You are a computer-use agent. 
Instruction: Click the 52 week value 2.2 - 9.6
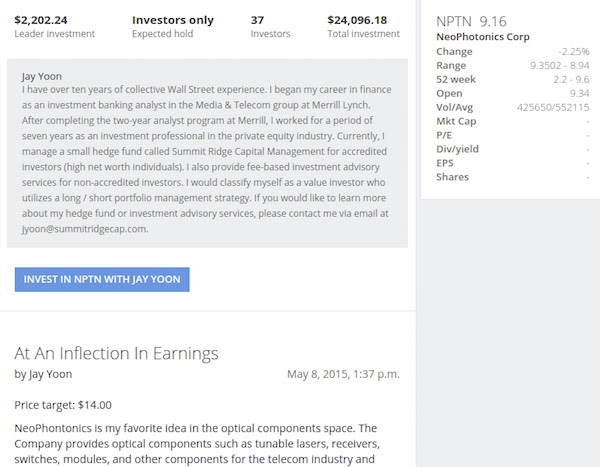pos(571,79)
